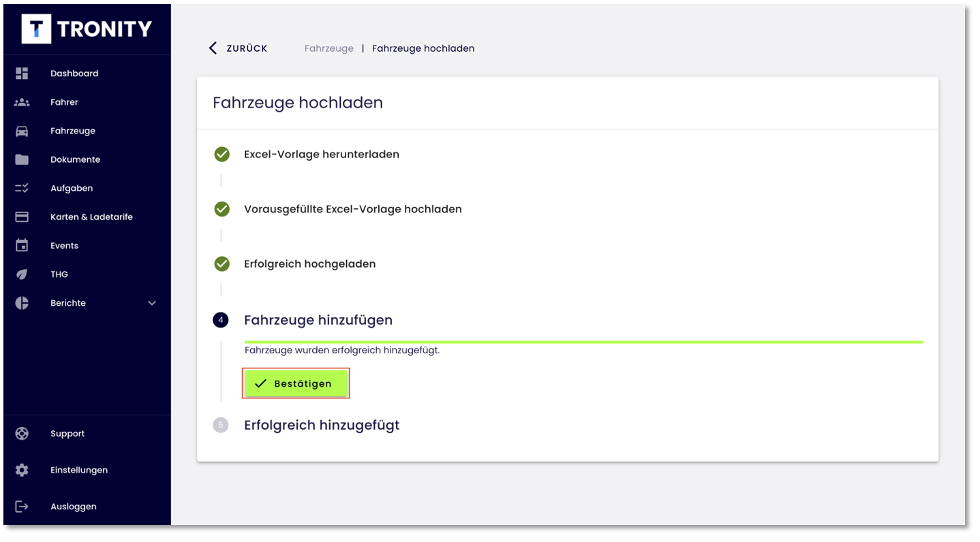The height and width of the screenshot is (542, 980).
Task: Open Aufgaben from the sidebar
Action: click(x=72, y=188)
